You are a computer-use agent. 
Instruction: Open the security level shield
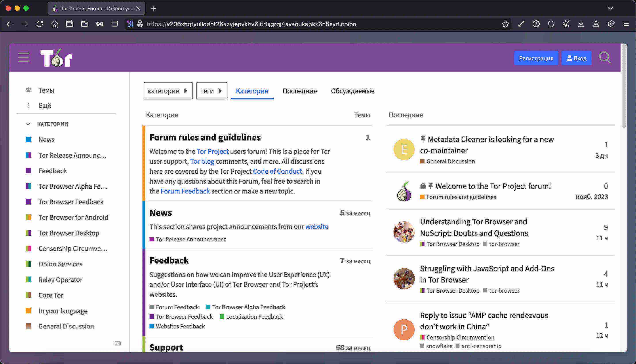pos(551,24)
